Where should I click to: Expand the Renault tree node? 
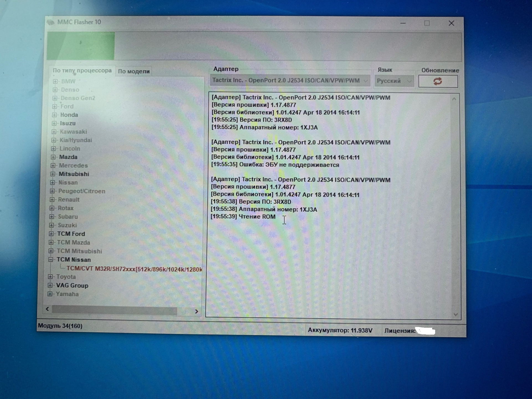(x=52, y=199)
